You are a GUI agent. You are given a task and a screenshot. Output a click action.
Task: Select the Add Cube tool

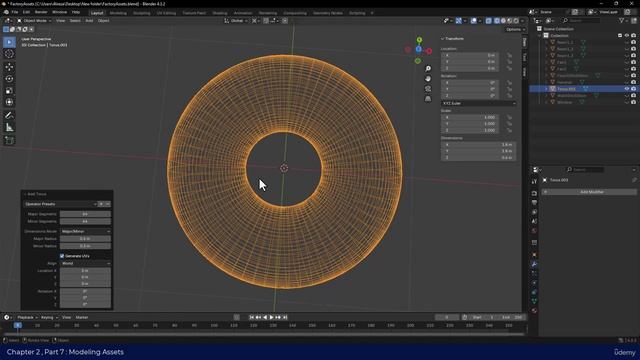9,141
